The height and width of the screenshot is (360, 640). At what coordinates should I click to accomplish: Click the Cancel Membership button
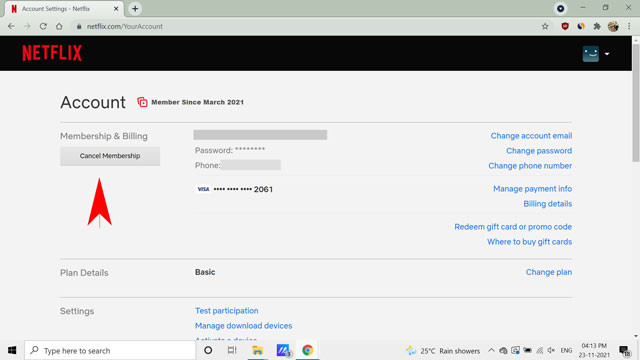click(x=110, y=156)
